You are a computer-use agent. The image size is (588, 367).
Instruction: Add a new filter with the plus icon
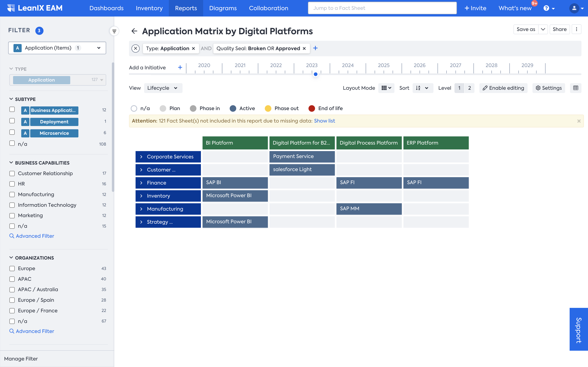(315, 48)
